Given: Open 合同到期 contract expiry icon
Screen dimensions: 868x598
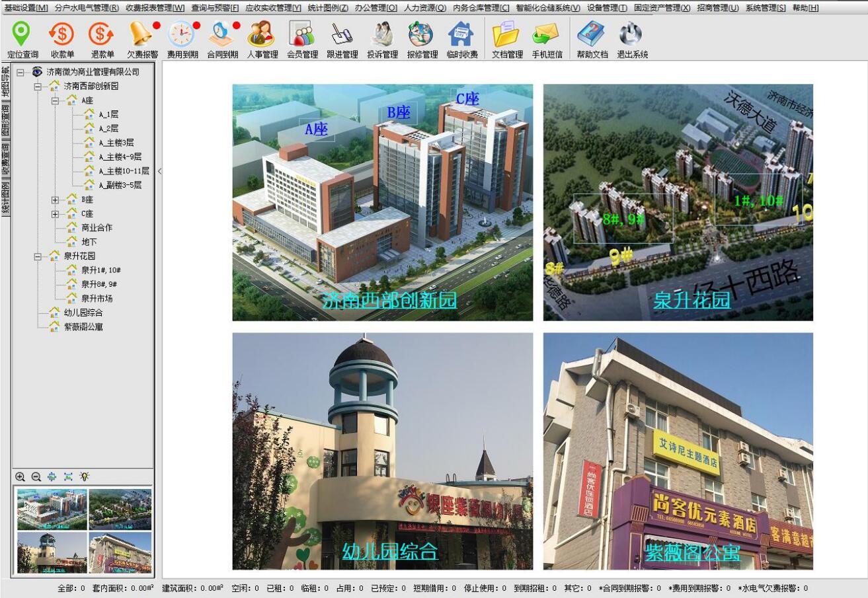Looking at the screenshot, I should (222, 40).
